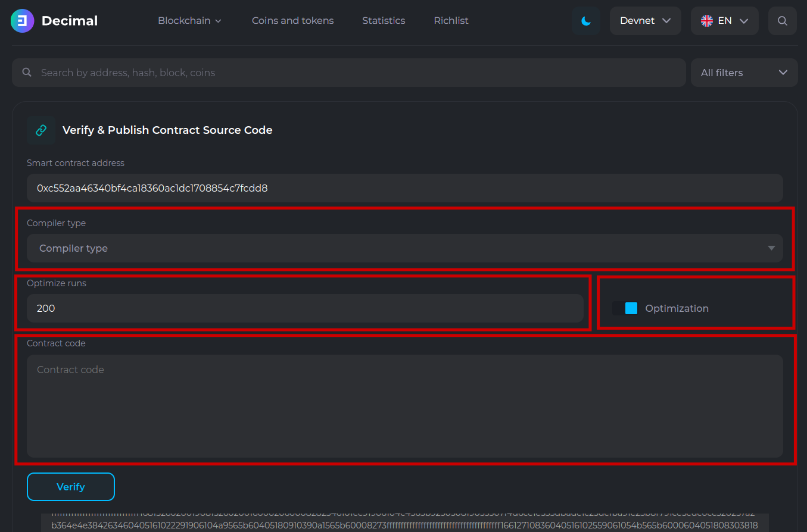807x532 pixels.
Task: Click the UK flag language icon
Action: coord(707,21)
